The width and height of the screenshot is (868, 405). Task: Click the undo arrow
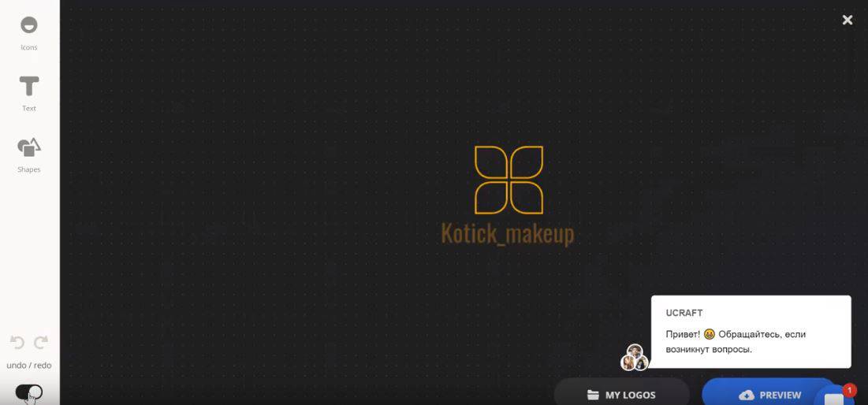pos(17,343)
